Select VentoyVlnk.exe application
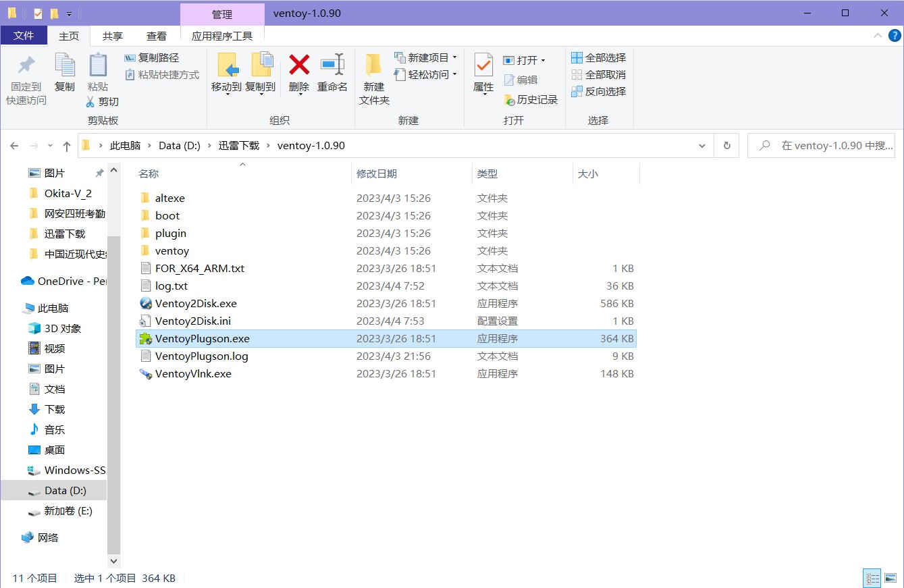Screen dimensions: 904x588 click(x=386, y=374)
